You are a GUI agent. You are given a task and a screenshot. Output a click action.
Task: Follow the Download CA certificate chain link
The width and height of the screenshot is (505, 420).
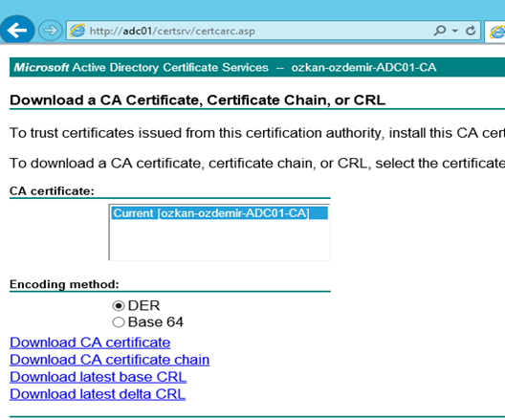109,360
